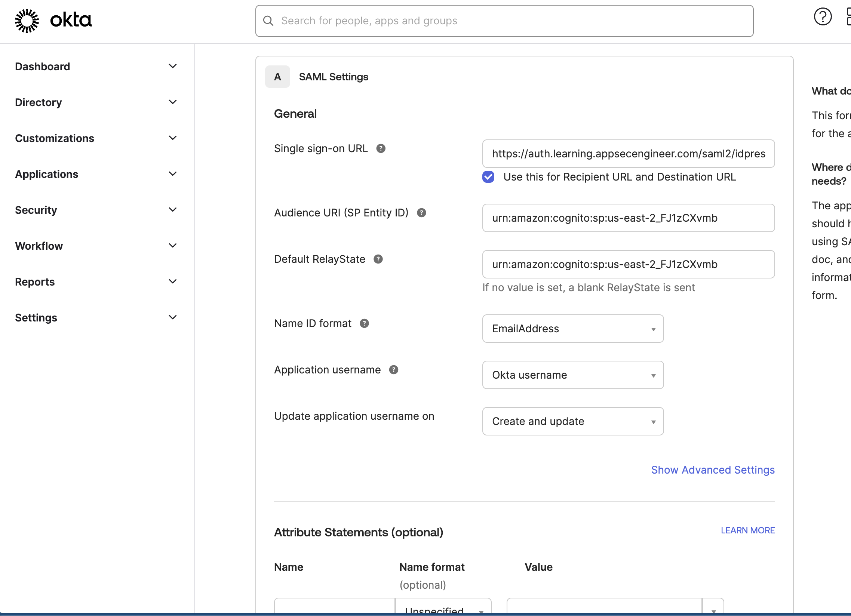The width and height of the screenshot is (851, 616).
Task: Click Show Advanced Settings
Action: click(713, 470)
